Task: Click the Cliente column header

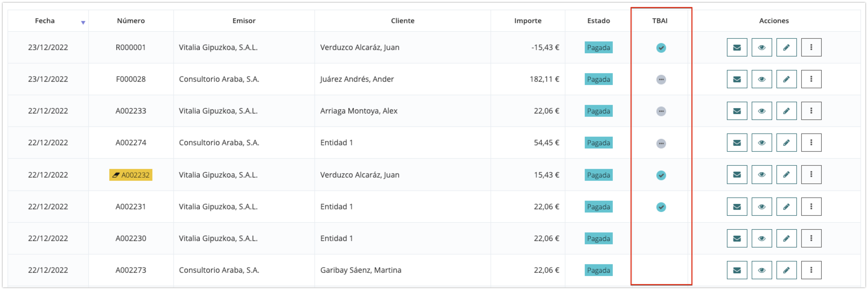Action: pyautogui.click(x=402, y=21)
